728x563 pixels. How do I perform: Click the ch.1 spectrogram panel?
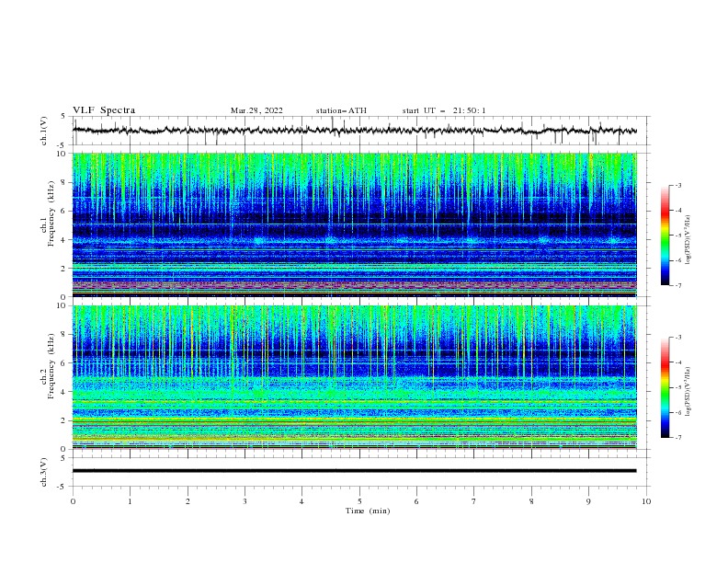(355, 224)
